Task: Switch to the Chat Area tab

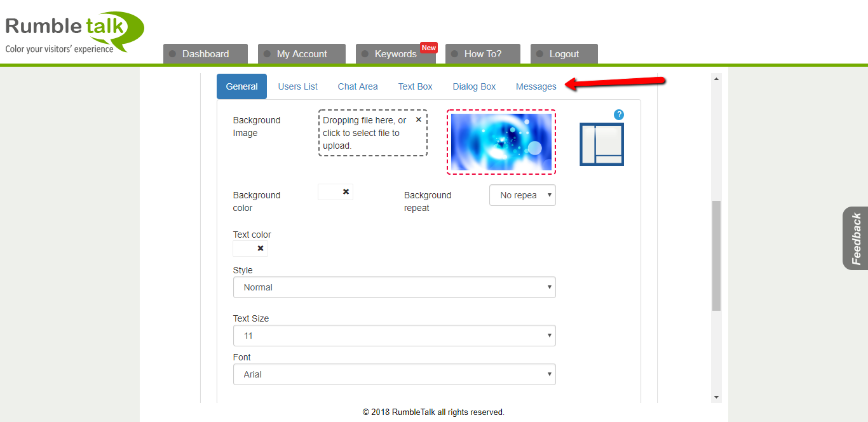Action: tap(358, 86)
